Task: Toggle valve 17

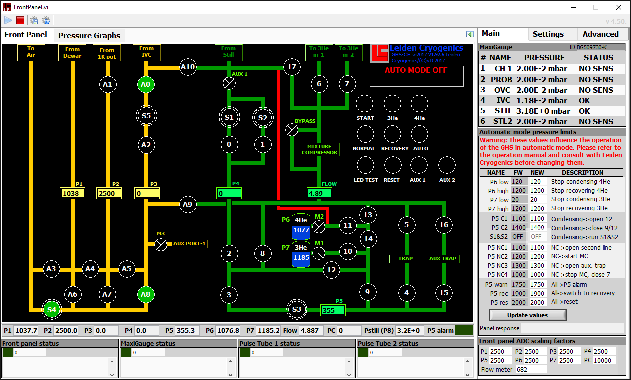Action: (292, 67)
